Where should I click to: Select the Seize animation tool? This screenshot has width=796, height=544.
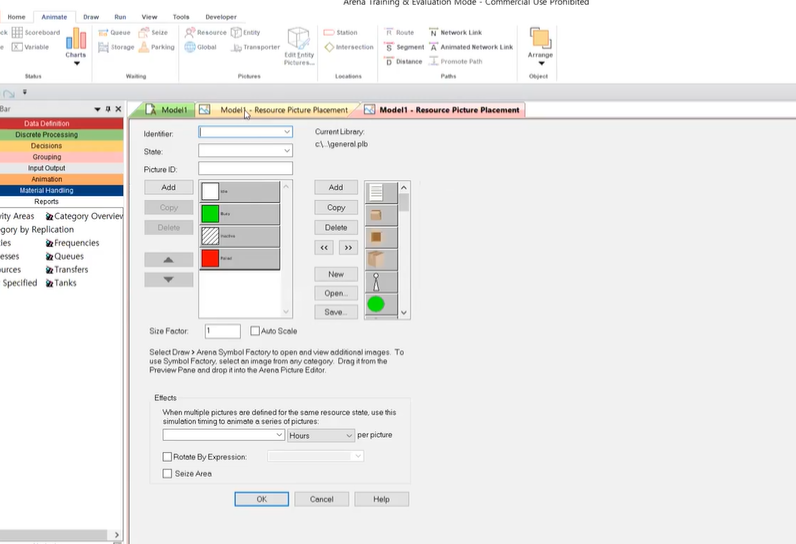153,32
